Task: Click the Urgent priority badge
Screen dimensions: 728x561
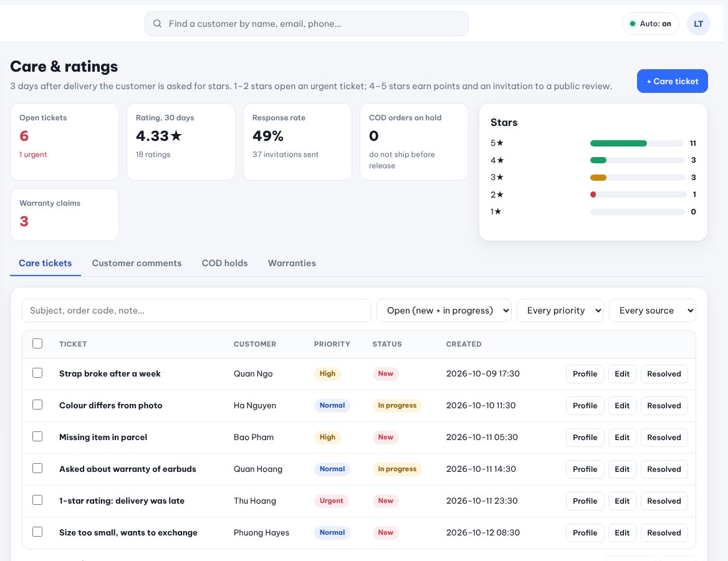Action: click(x=332, y=501)
